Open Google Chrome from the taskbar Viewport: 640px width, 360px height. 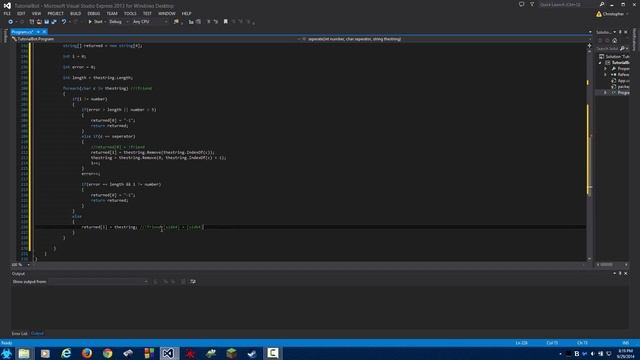pyautogui.click(x=107, y=353)
